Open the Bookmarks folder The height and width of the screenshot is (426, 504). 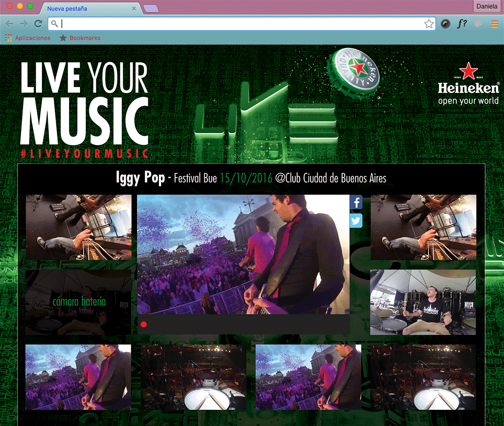coord(80,38)
